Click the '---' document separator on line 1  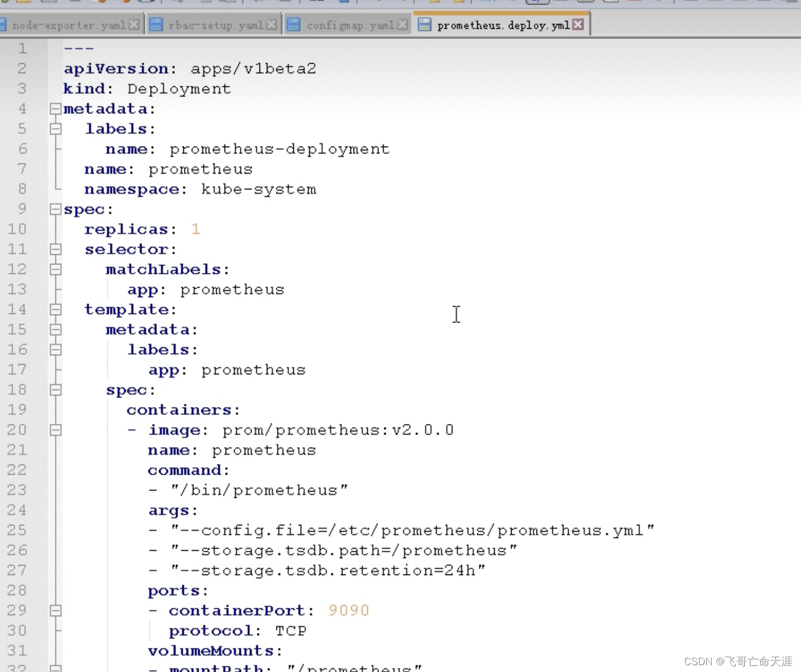click(x=78, y=48)
